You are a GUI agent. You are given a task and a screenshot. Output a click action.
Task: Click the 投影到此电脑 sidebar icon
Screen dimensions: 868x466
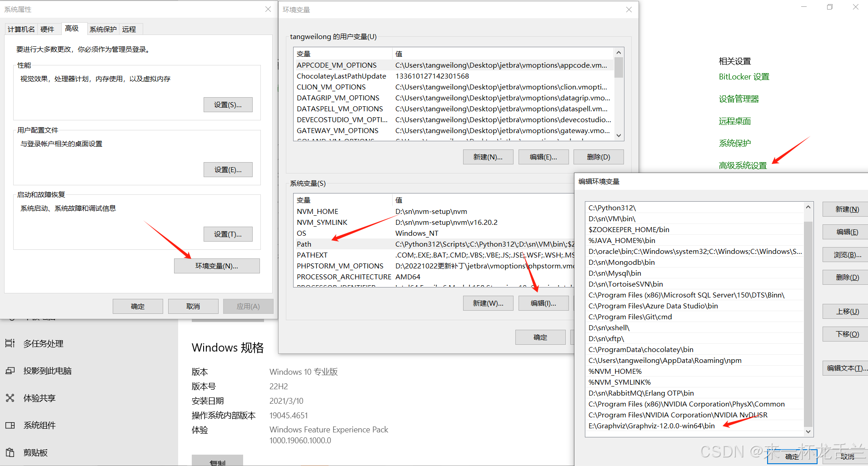pyautogui.click(x=10, y=371)
